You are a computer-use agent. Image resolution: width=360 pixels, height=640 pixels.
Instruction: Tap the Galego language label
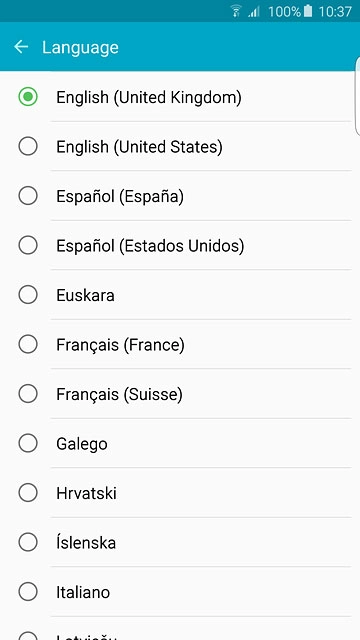pyautogui.click(x=82, y=444)
